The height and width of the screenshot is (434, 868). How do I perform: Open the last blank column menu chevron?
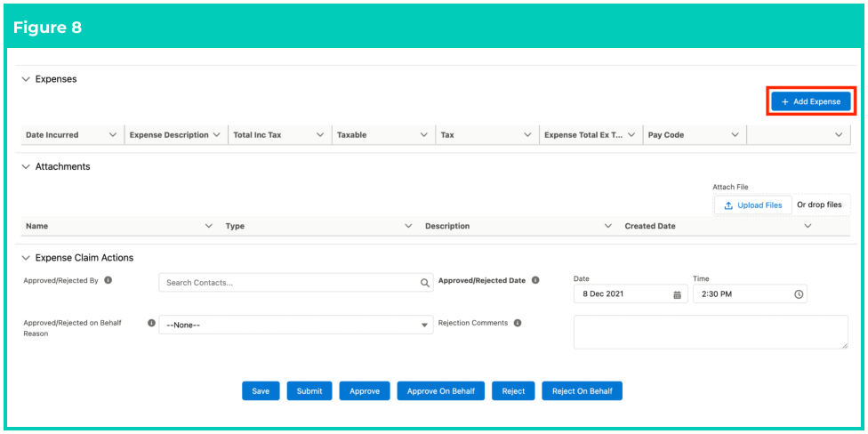[839, 135]
